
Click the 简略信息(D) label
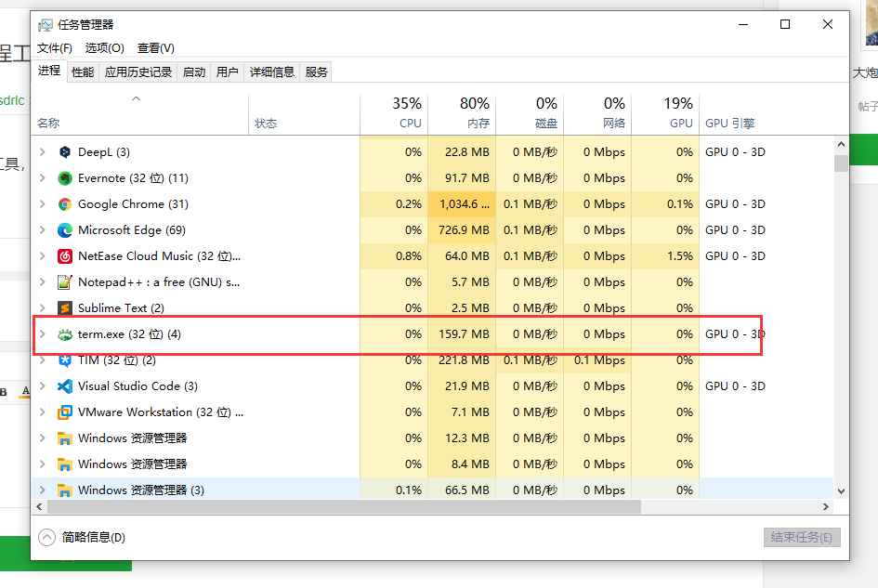(x=94, y=538)
